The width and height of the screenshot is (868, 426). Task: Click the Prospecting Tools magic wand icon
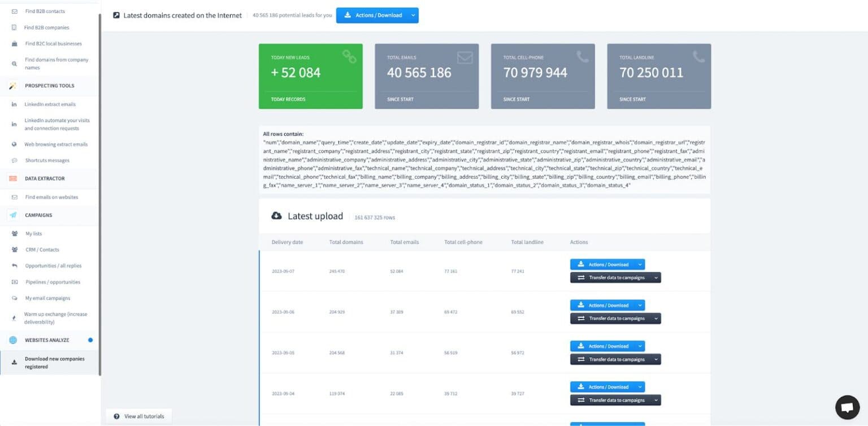point(14,85)
